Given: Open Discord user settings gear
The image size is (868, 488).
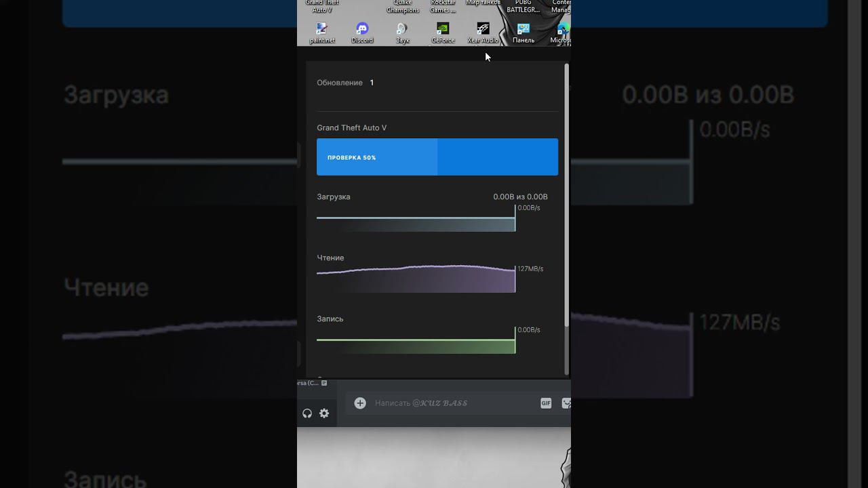Looking at the screenshot, I should (x=324, y=413).
